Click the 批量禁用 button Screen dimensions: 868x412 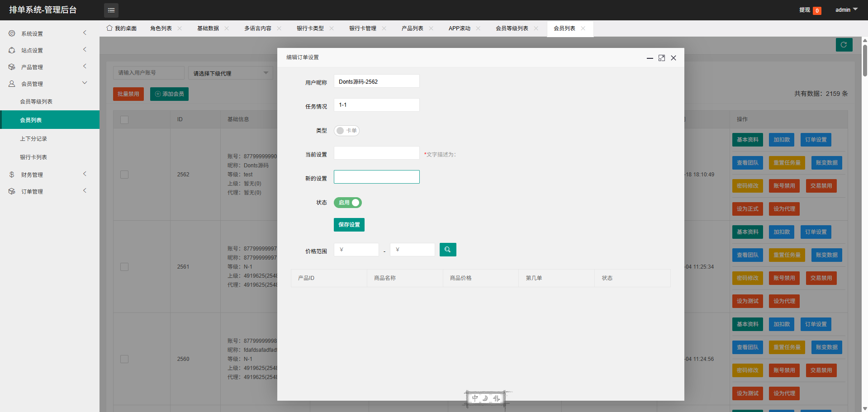(x=128, y=94)
